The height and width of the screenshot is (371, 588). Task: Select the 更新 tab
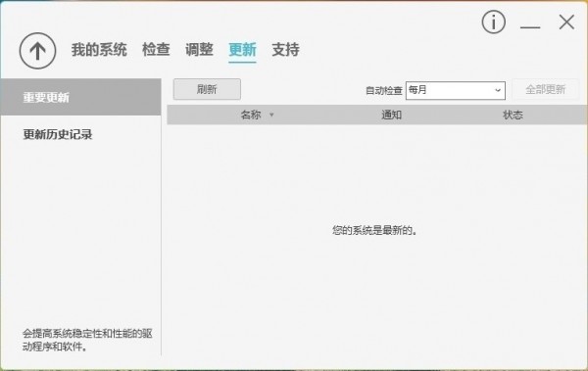click(242, 50)
